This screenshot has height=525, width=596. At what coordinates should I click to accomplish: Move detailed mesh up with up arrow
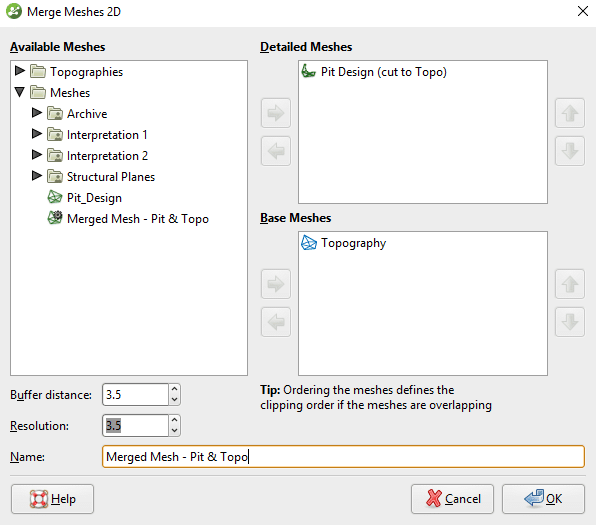(x=570, y=113)
